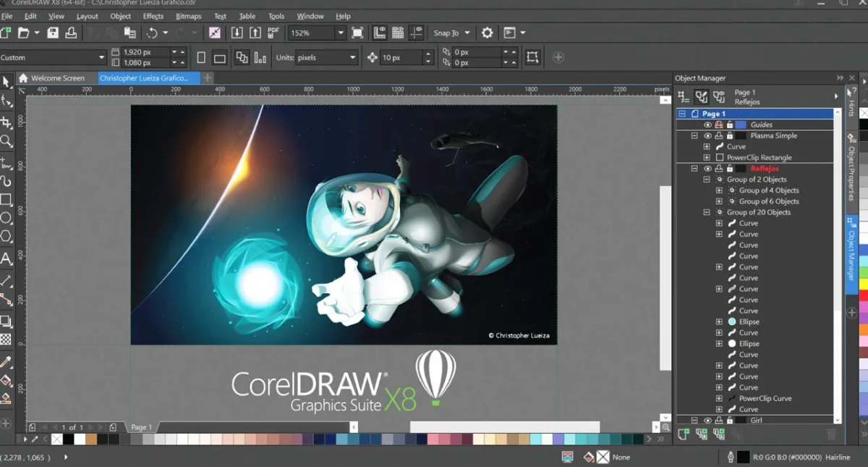Click the New Layer icon in Object Manager

click(x=684, y=434)
